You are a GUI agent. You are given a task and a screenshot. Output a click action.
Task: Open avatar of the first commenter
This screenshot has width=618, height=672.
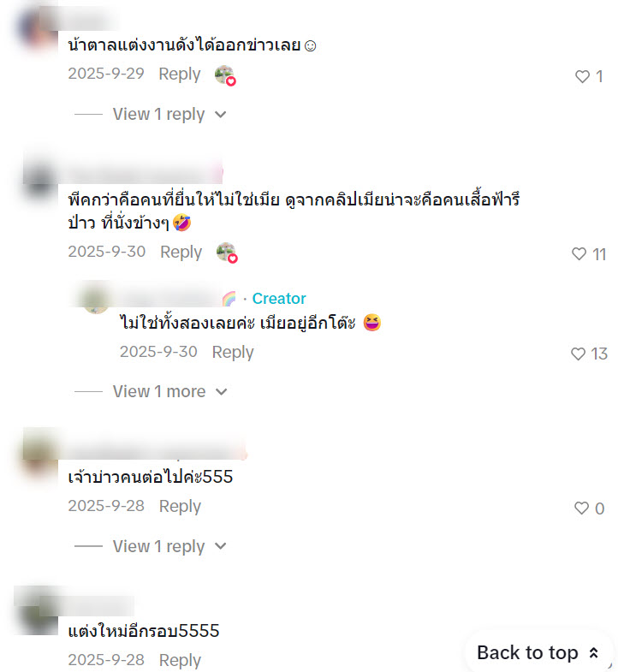click(38, 29)
